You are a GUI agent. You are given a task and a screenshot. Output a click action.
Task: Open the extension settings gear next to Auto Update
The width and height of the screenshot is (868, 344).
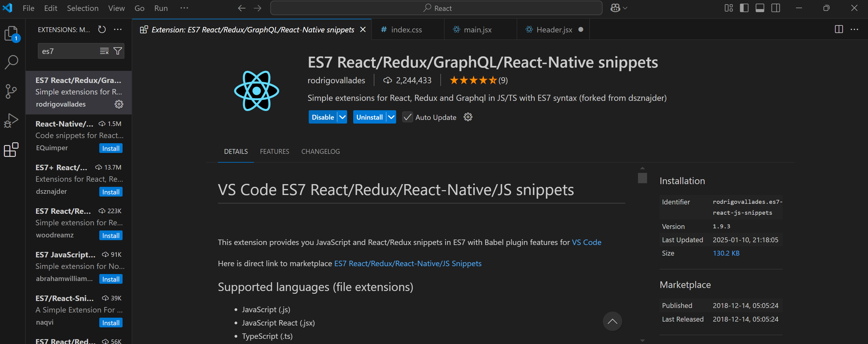click(468, 117)
